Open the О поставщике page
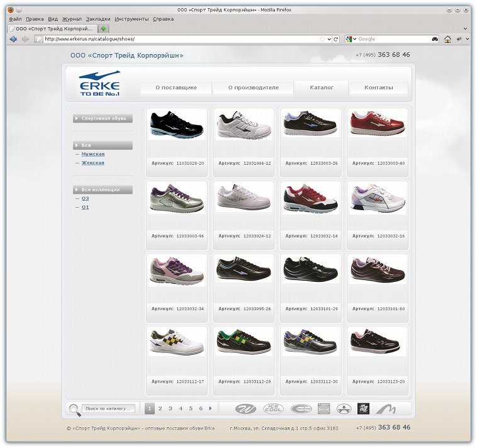The width and height of the screenshot is (477, 448). (176, 87)
